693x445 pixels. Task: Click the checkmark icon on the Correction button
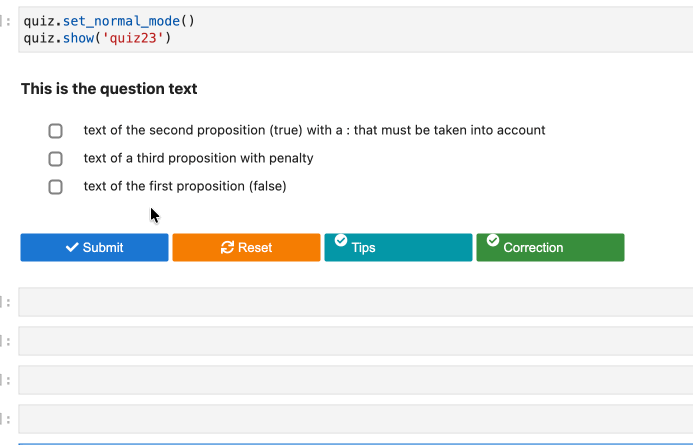point(493,240)
